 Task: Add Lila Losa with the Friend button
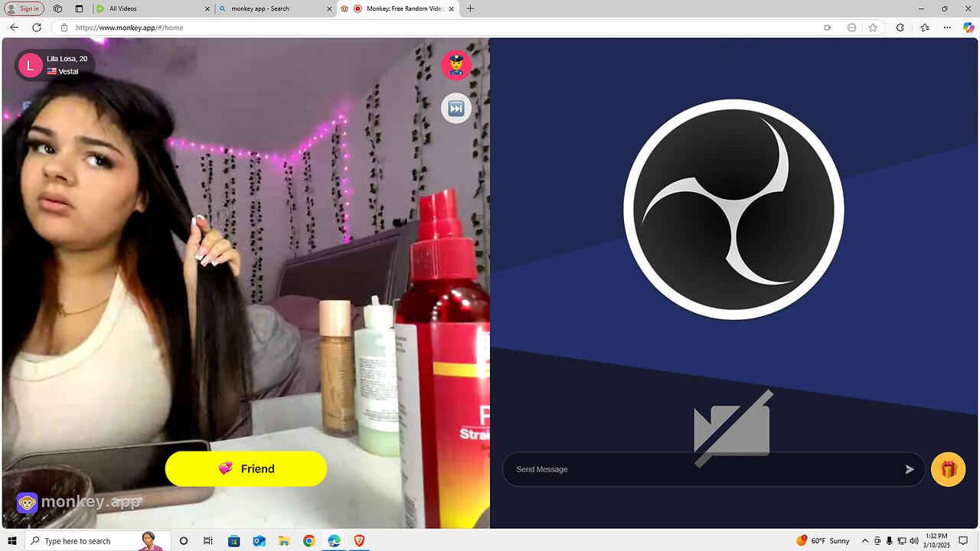(246, 468)
